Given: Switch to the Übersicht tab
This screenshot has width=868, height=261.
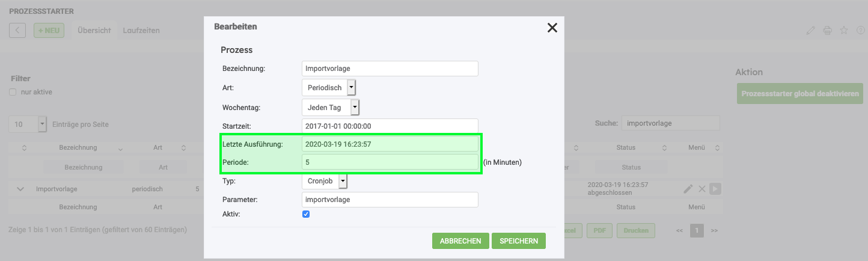Looking at the screenshot, I should (x=94, y=30).
